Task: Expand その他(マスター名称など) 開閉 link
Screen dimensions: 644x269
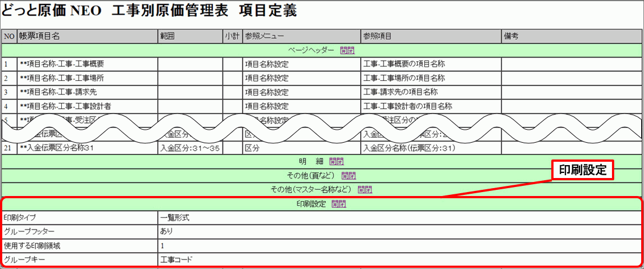Action: point(365,189)
